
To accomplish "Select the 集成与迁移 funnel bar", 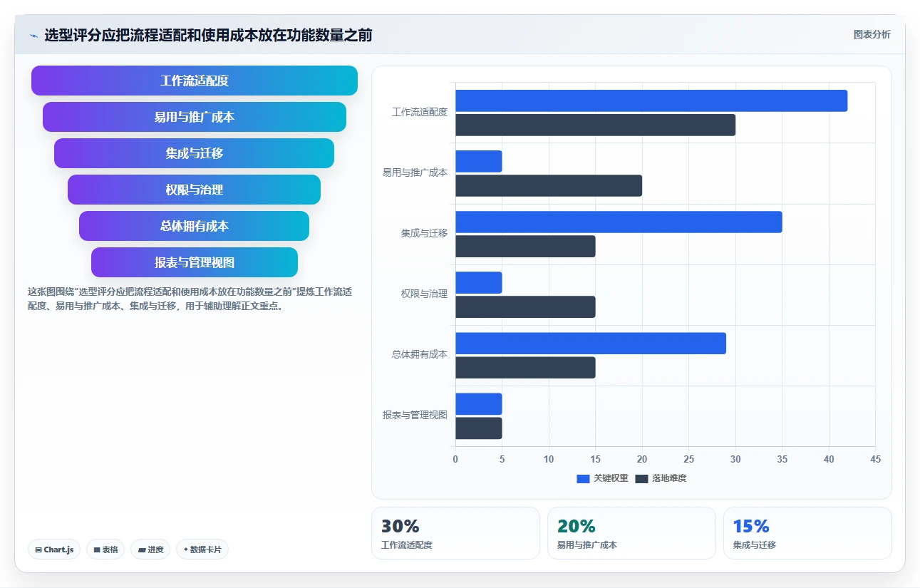I will (195, 153).
